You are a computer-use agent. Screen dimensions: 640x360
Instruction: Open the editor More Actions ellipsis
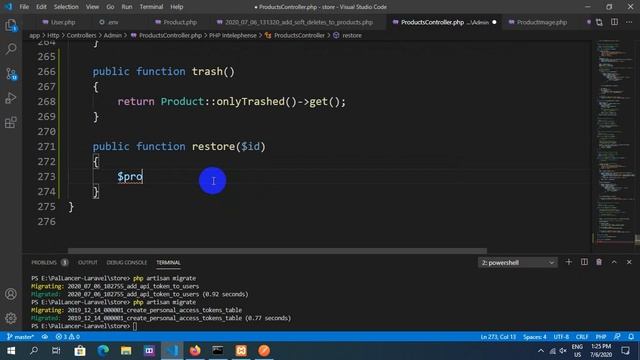tap(629, 22)
